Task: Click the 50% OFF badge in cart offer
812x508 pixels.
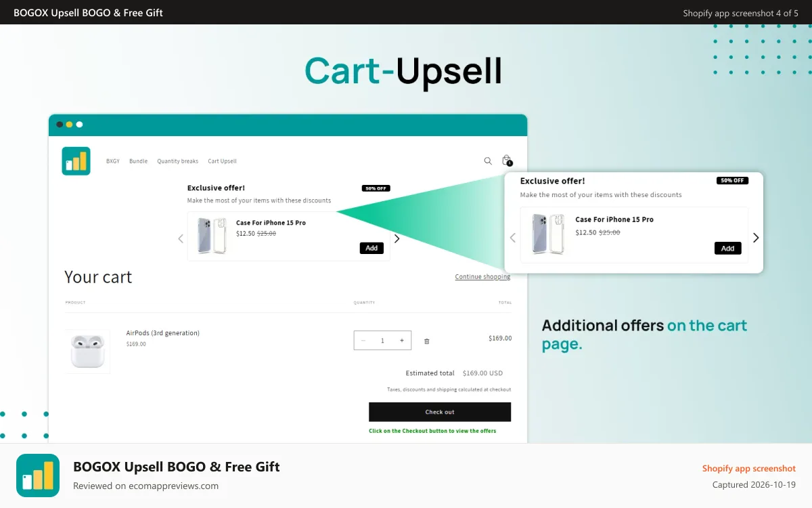Action: [376, 188]
